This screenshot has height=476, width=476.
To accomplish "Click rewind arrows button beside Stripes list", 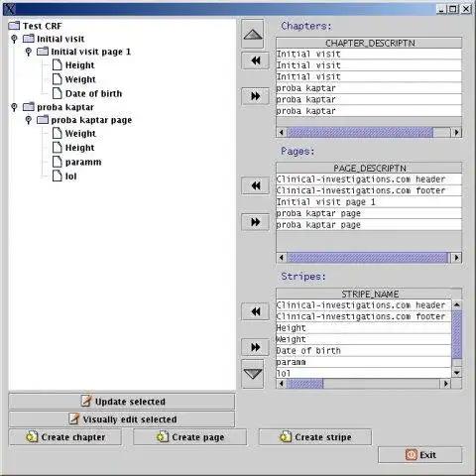I will tap(255, 311).
